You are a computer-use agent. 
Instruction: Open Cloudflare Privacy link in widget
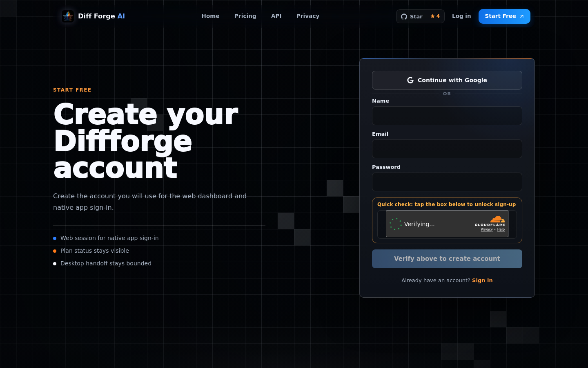486,229
